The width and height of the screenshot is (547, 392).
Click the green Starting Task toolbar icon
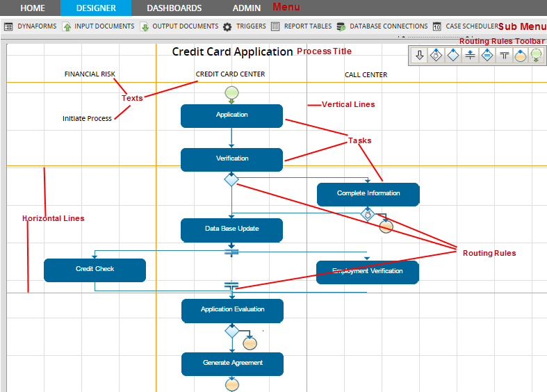coord(537,56)
